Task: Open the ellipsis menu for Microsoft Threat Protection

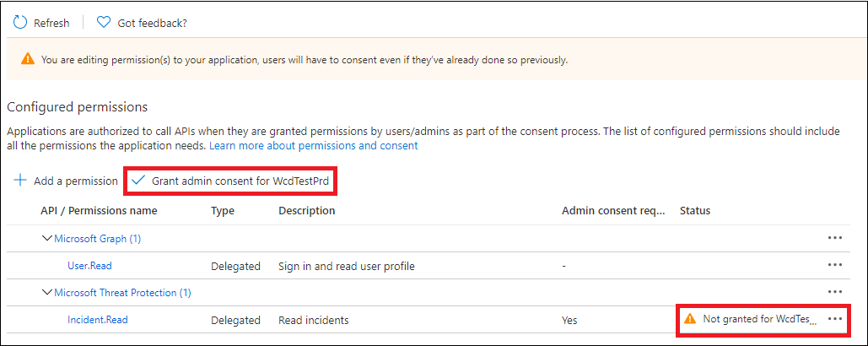Action: coord(835,292)
